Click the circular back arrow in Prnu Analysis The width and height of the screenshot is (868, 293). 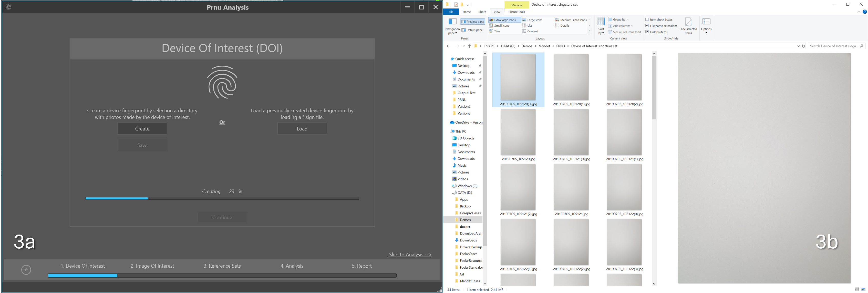pos(26,270)
